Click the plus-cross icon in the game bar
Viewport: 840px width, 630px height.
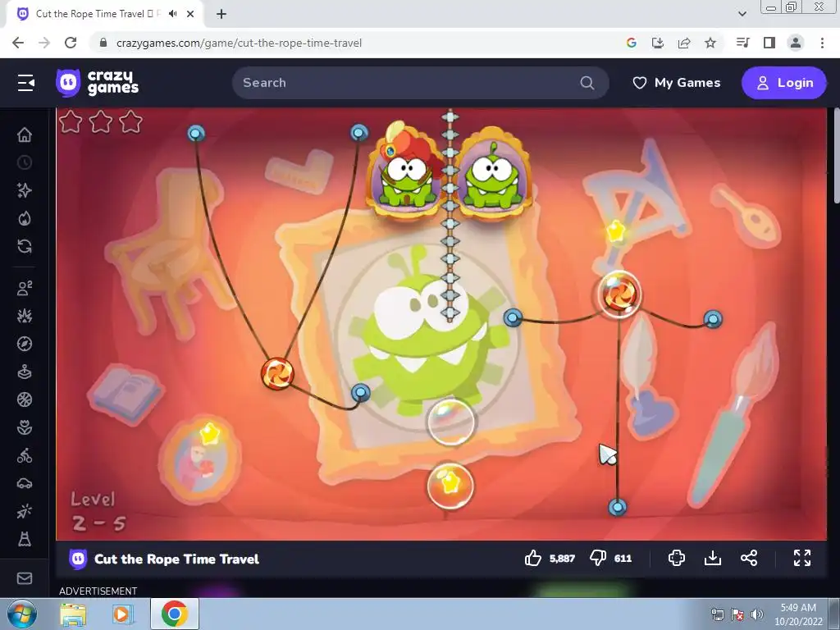677,558
